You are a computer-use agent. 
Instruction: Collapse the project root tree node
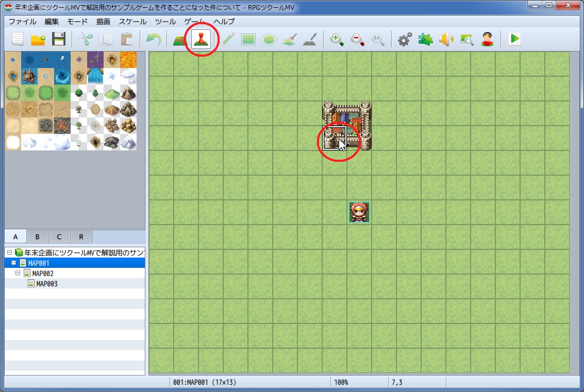10,252
